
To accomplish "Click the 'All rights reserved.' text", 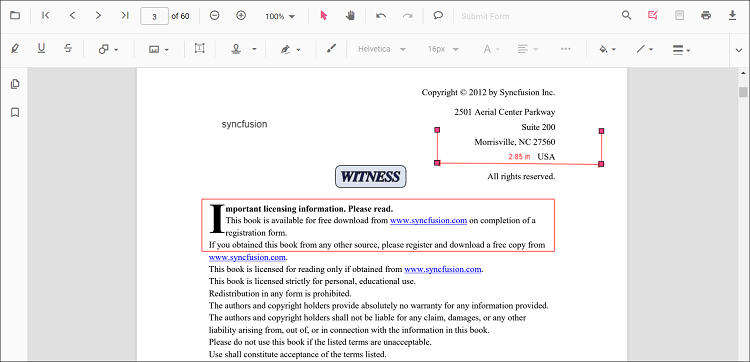I will coord(521,176).
